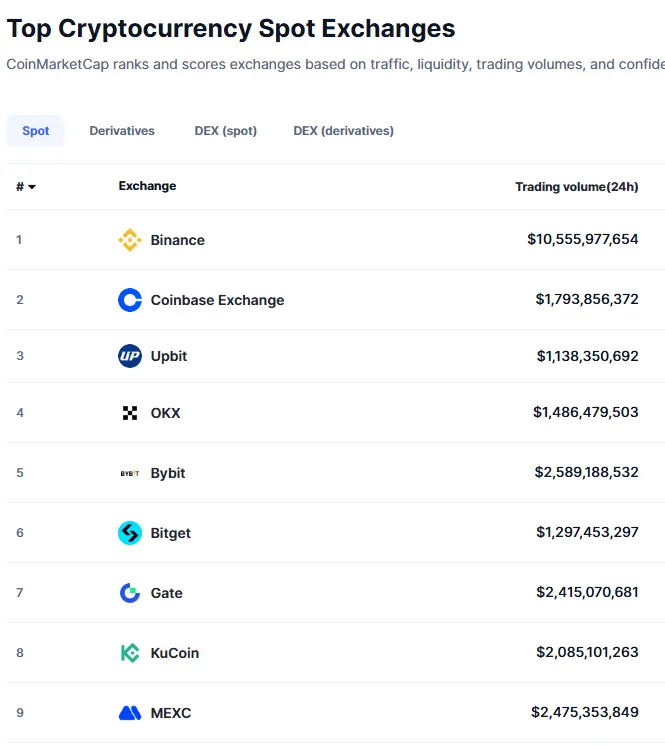This screenshot has height=746, width=665.
Task: Click the Upbit logo icon
Action: pyautogui.click(x=130, y=356)
